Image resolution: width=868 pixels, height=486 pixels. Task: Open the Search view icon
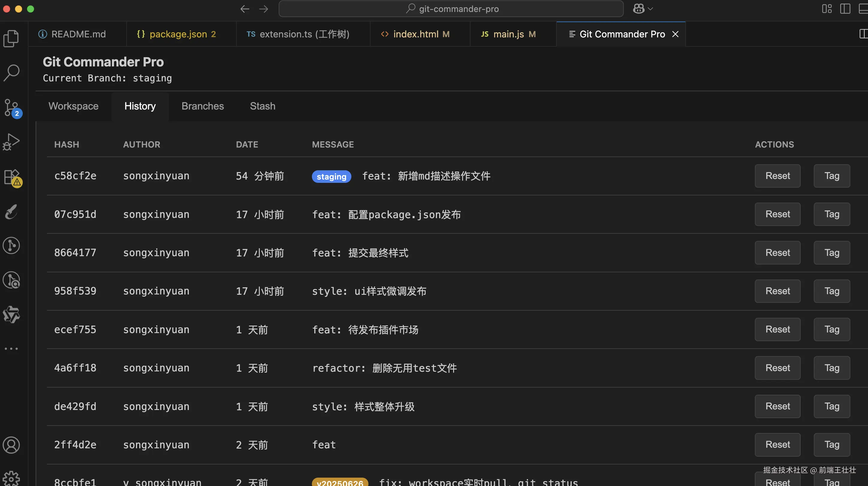tap(11, 72)
